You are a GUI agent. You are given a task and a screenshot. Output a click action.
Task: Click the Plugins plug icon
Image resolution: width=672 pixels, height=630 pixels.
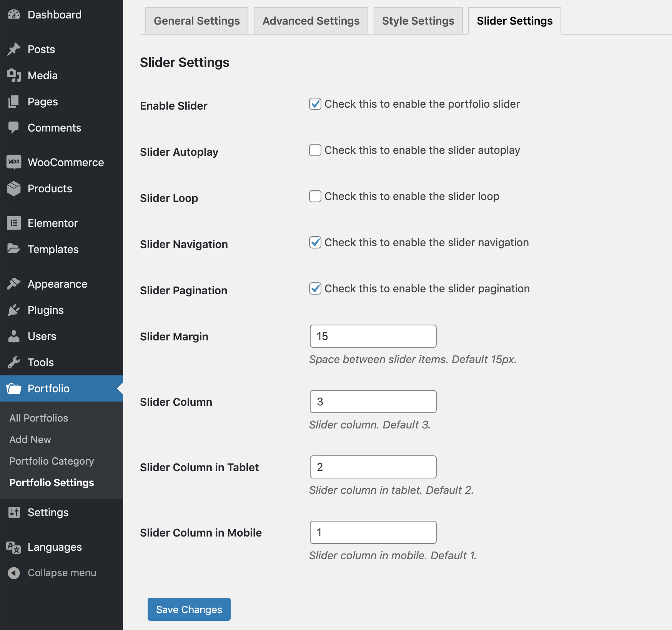(14, 310)
